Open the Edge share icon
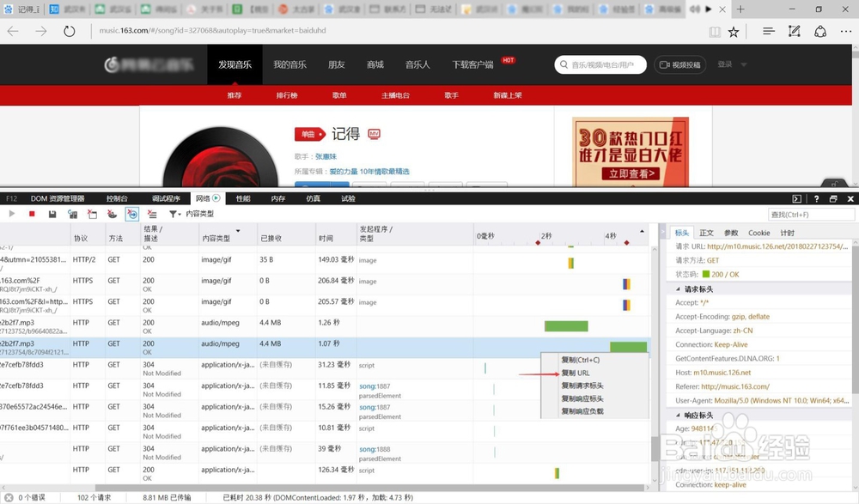The width and height of the screenshot is (859, 504). coord(820,31)
